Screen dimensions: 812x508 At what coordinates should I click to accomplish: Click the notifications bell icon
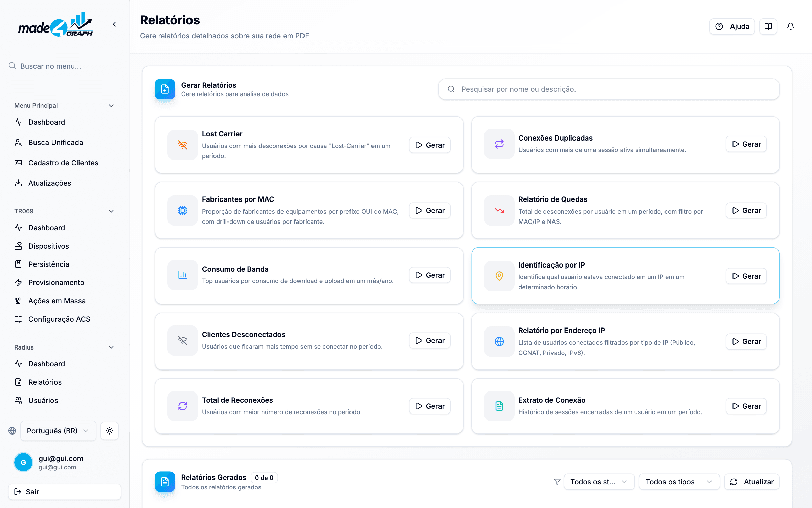tap(790, 26)
